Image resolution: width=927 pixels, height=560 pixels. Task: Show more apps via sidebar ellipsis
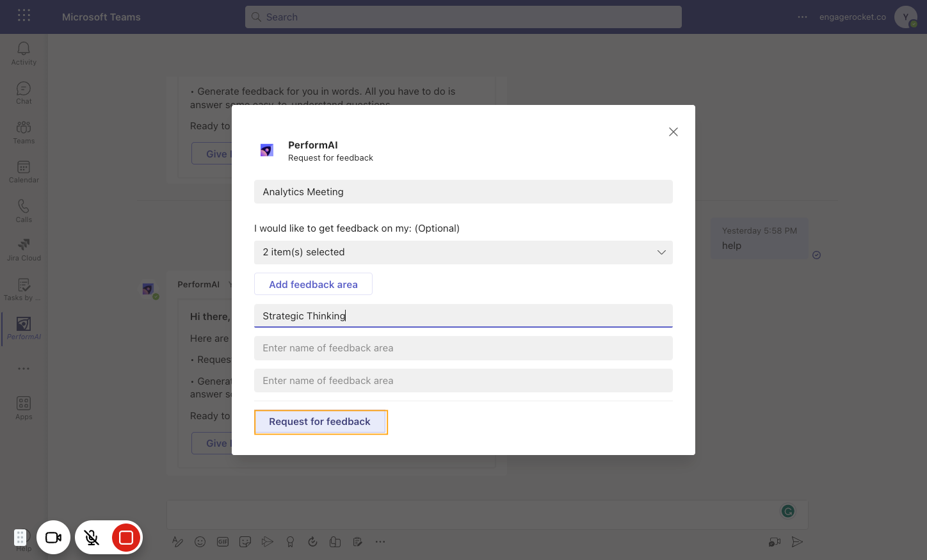coord(24,369)
